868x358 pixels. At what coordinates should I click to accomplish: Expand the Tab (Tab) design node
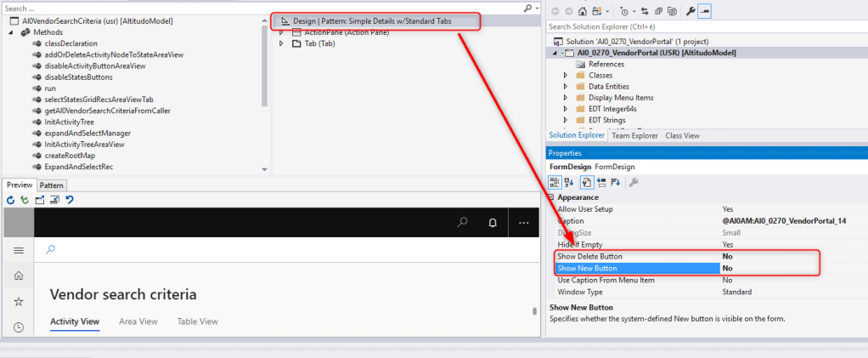pos(281,43)
